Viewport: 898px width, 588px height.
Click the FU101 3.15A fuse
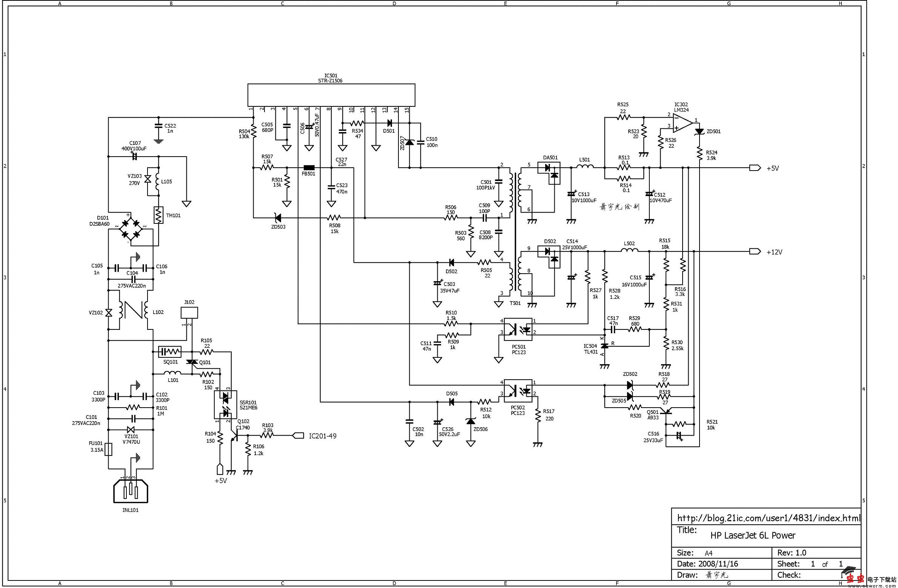pyautogui.click(x=108, y=449)
